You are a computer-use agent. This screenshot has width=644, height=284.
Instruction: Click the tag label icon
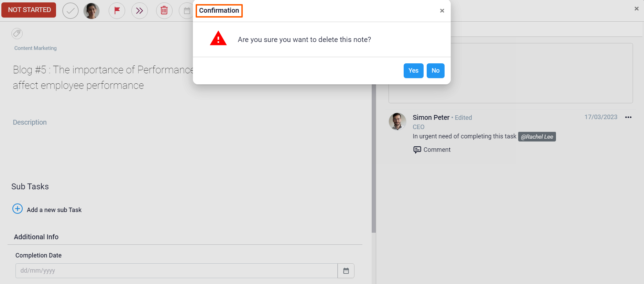pos(17,33)
